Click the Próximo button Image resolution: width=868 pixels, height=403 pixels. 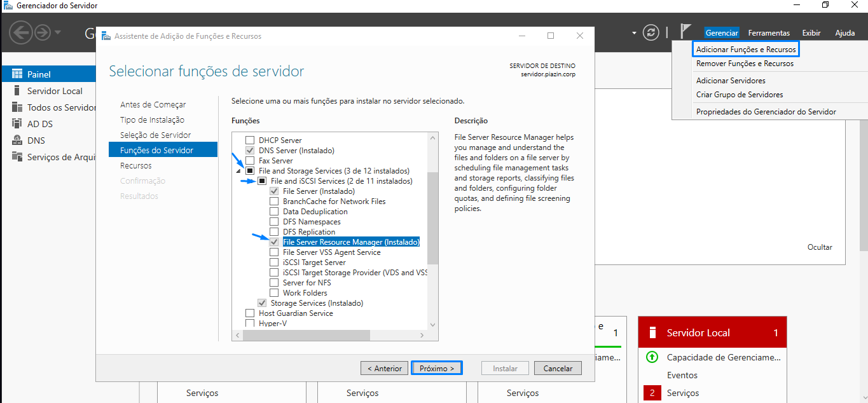pos(436,367)
